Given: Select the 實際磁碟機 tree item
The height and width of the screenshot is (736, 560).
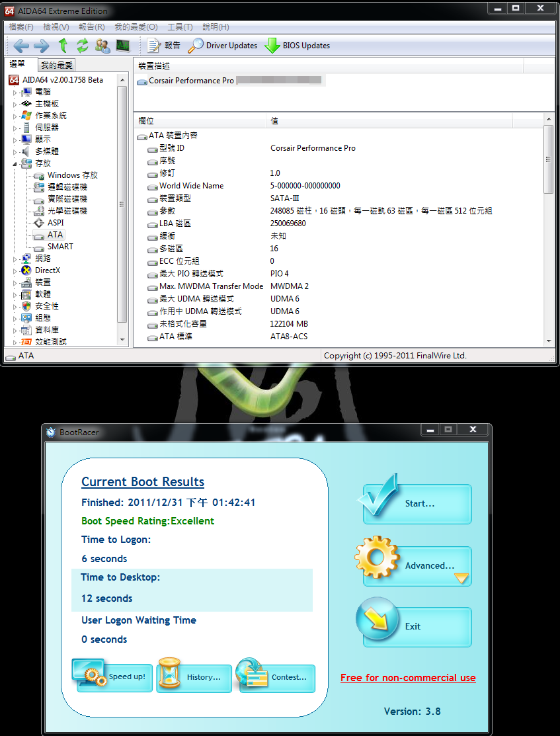Looking at the screenshot, I should tap(67, 199).
